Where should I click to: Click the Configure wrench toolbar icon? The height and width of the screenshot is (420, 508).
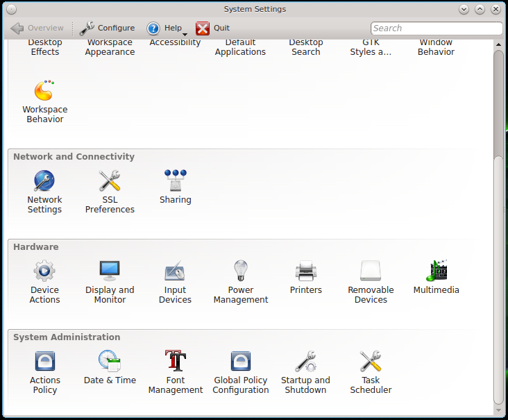(x=87, y=28)
